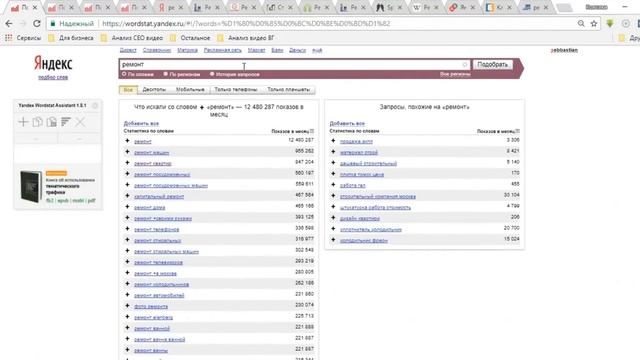
Task: Open 'Остальное' bookmarks folder
Action: (x=190, y=38)
